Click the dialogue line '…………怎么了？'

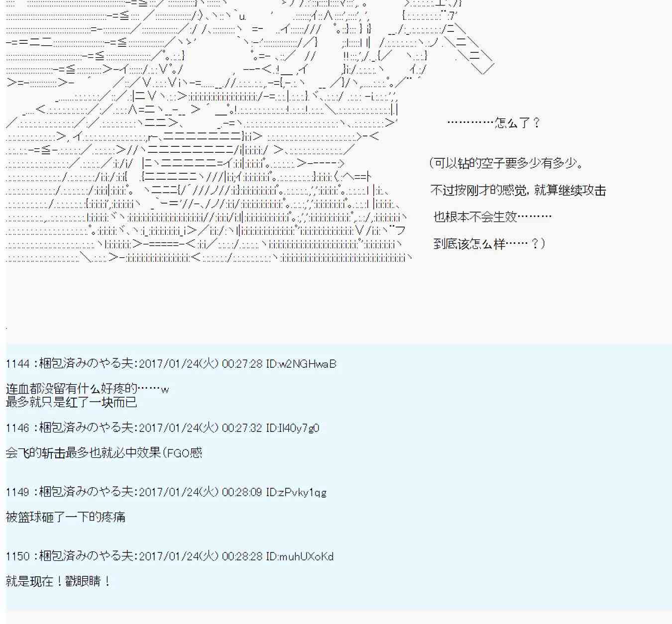point(493,122)
